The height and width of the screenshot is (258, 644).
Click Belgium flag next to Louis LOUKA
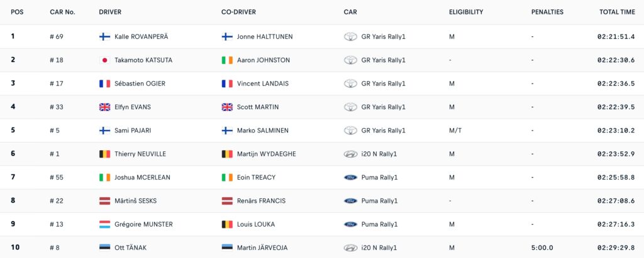click(227, 224)
